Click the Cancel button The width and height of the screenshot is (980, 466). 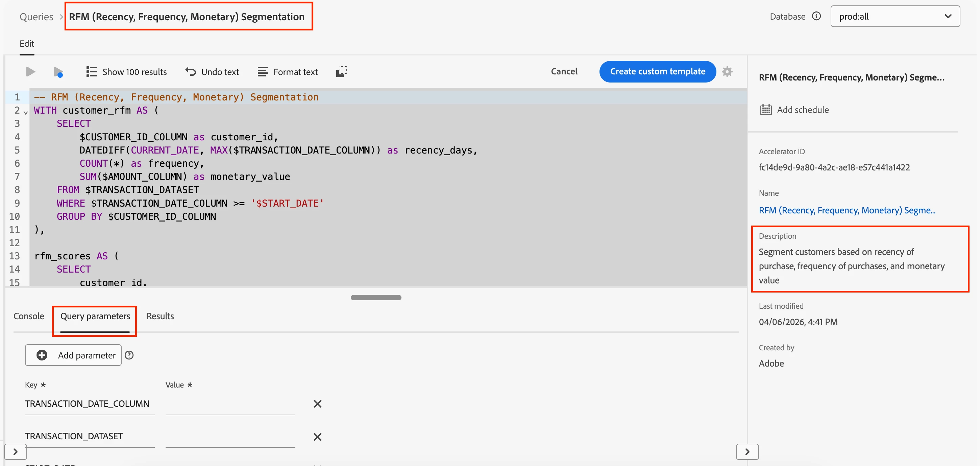coord(564,72)
